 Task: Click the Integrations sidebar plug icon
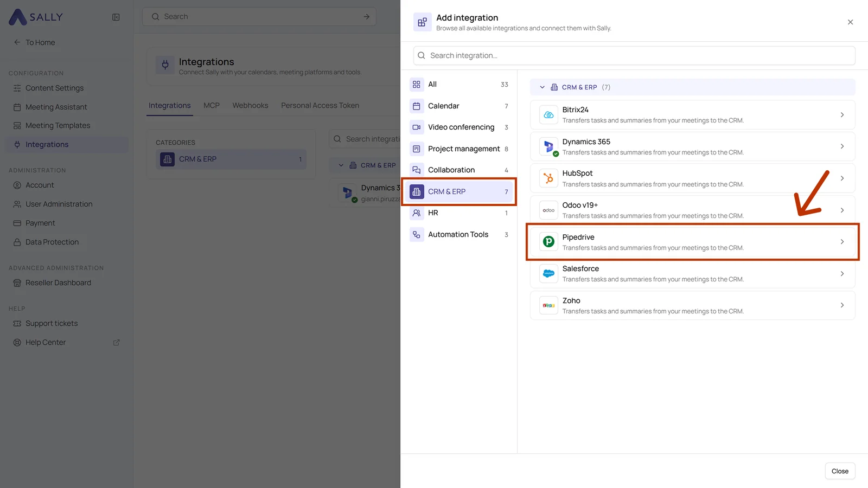[17, 144]
